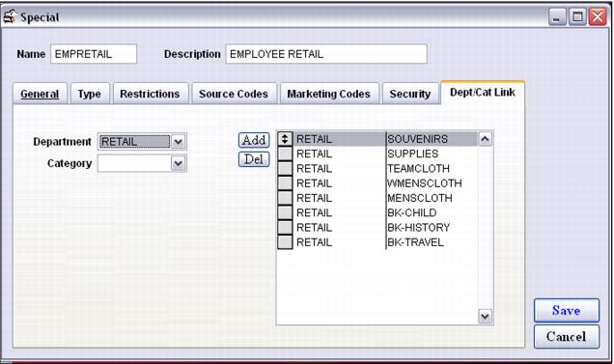Click the list scroll down arrow
The width and height of the screenshot is (614, 364).
tap(486, 316)
